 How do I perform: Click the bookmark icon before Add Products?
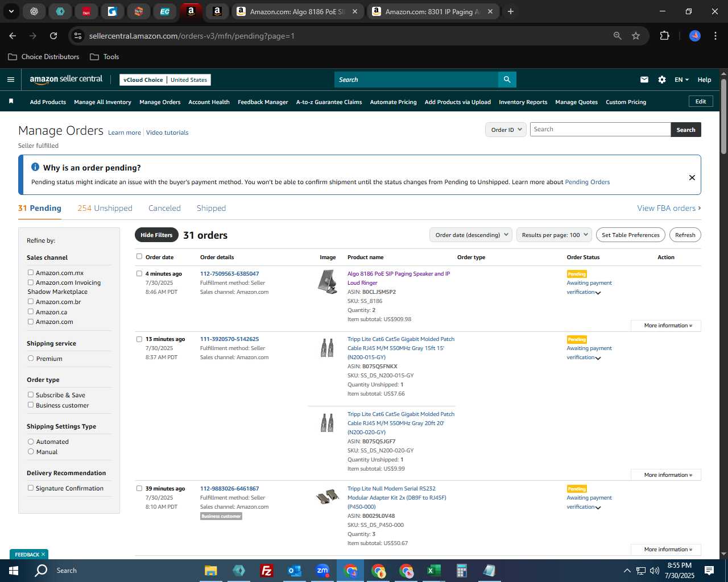click(11, 101)
